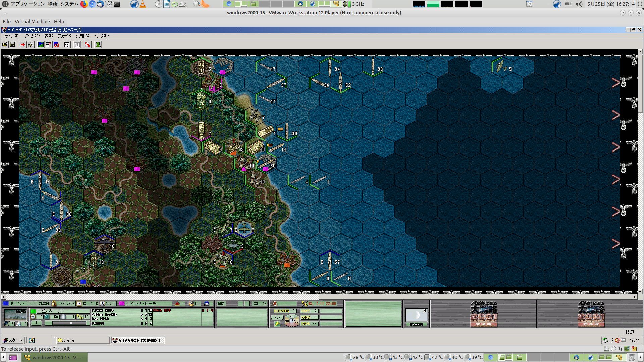Screen dimensions: 644x362
Task: Click the small window toolbar icon
Action: click(x=49, y=45)
